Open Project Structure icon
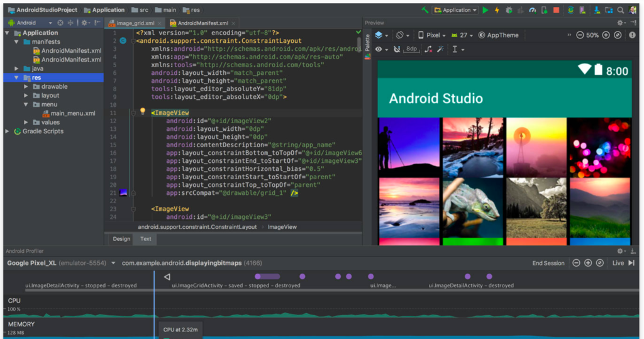The width and height of the screenshot is (644, 339). (x=609, y=10)
